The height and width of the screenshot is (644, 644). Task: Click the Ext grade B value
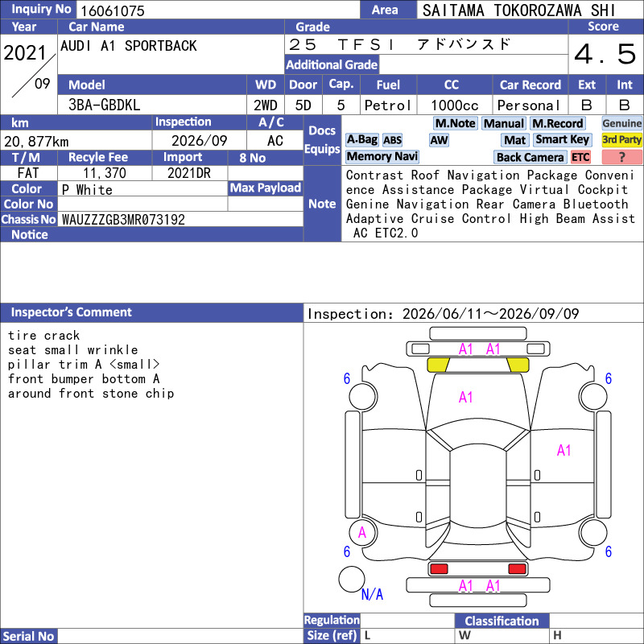pyautogui.click(x=587, y=105)
